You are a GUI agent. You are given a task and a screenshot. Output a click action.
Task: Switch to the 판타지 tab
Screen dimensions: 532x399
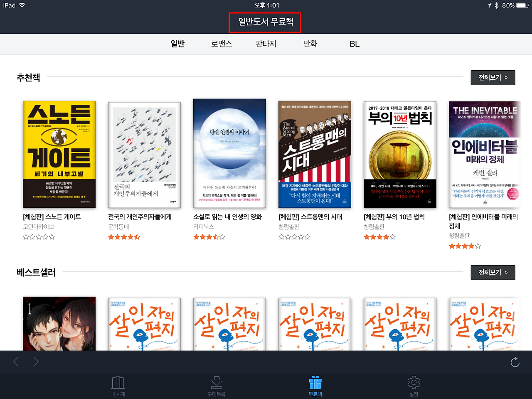[x=266, y=44]
